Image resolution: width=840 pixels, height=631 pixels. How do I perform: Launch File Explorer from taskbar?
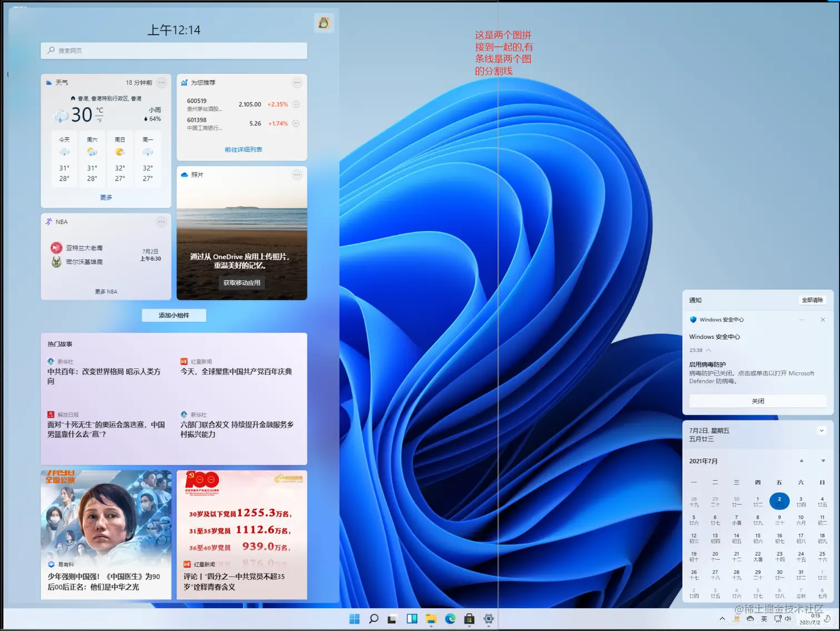pyautogui.click(x=431, y=619)
